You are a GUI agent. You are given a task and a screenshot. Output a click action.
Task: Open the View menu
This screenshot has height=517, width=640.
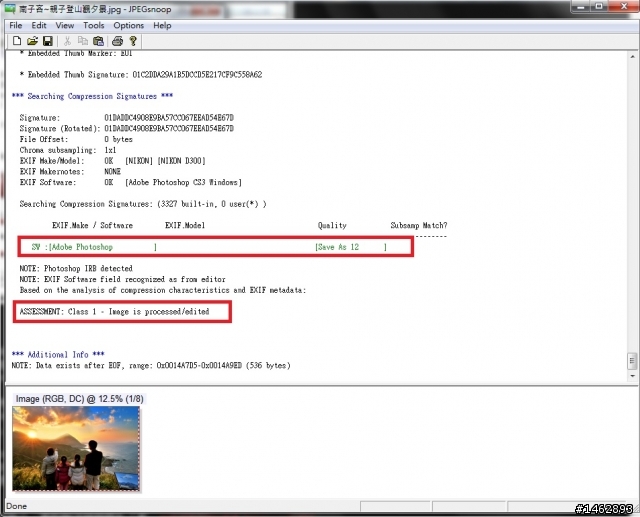pyautogui.click(x=64, y=25)
